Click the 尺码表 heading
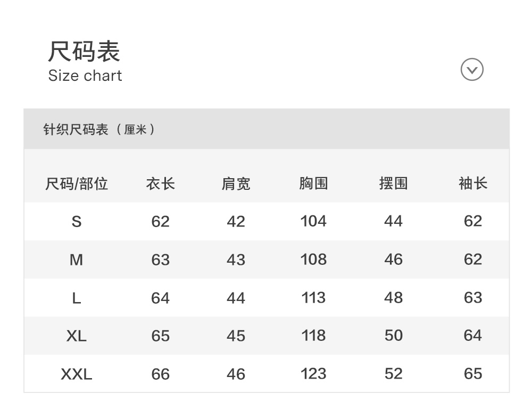Screen dimensions: 532x410 pyautogui.click(x=84, y=52)
